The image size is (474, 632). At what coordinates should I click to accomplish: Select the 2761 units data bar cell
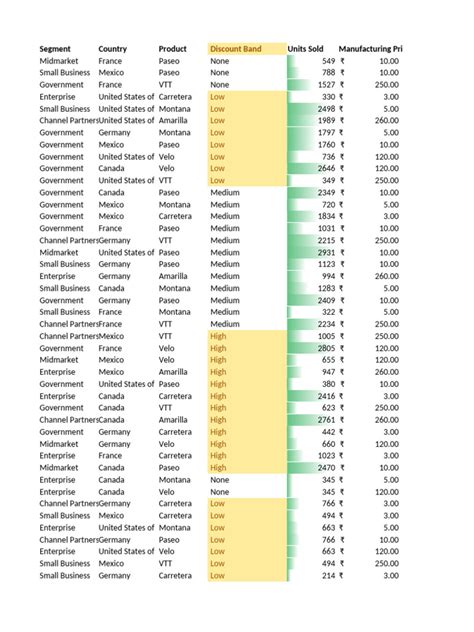(312, 420)
